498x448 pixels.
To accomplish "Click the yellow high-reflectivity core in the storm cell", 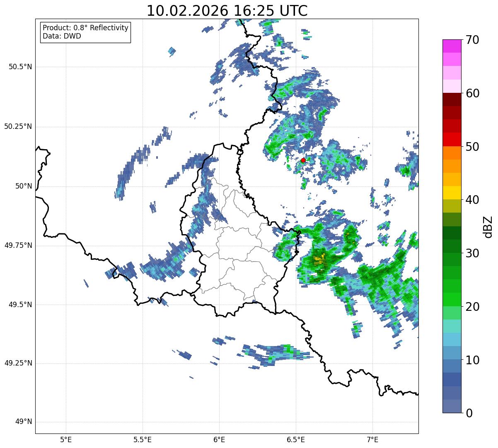I will click(319, 259).
